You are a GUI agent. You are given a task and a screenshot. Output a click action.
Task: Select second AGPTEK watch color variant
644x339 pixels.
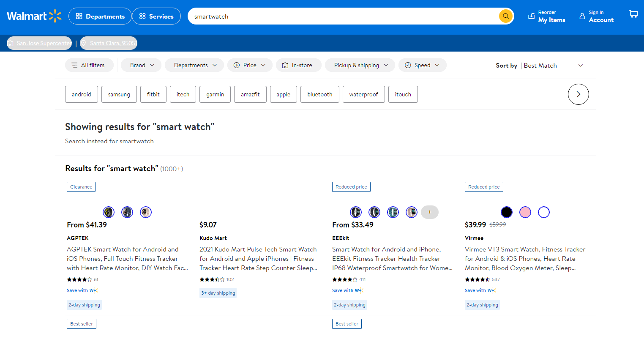(127, 212)
